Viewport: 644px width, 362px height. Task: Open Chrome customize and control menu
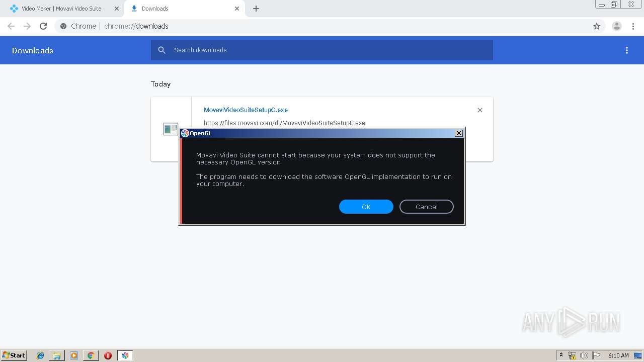coord(633,26)
